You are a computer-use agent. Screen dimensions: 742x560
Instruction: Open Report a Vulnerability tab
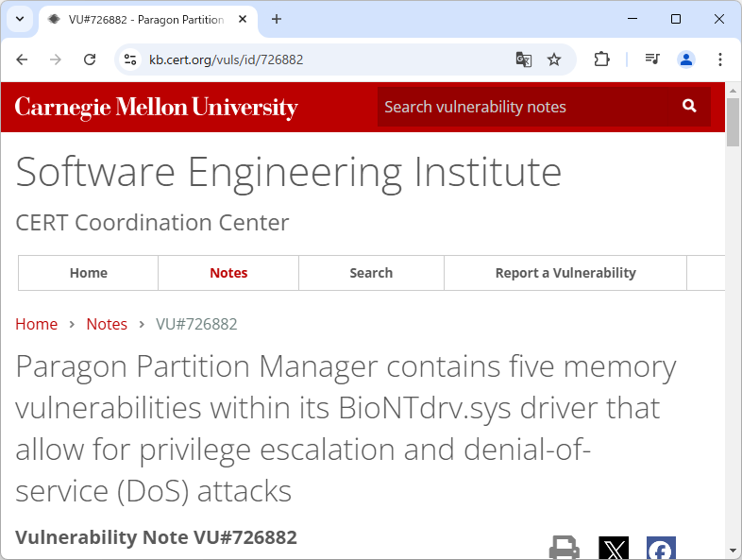click(x=565, y=273)
